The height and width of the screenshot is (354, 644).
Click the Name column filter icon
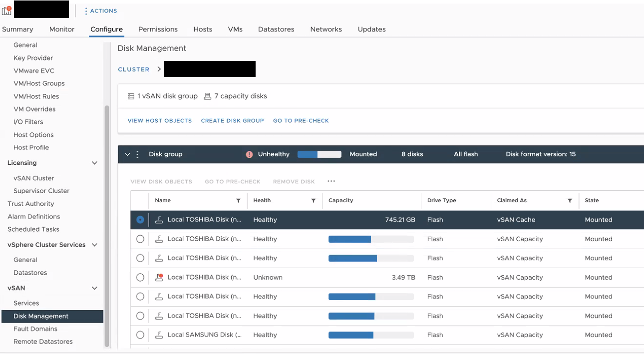pyautogui.click(x=238, y=201)
